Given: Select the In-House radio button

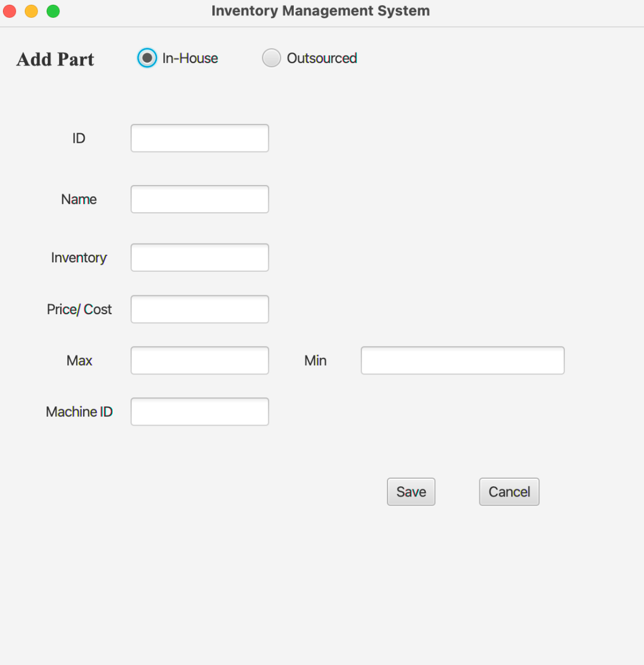Looking at the screenshot, I should [147, 58].
